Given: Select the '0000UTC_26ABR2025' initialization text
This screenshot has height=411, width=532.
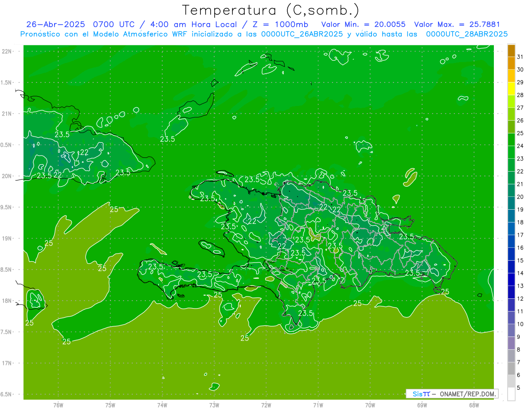Looking at the screenshot, I should tap(302, 34).
